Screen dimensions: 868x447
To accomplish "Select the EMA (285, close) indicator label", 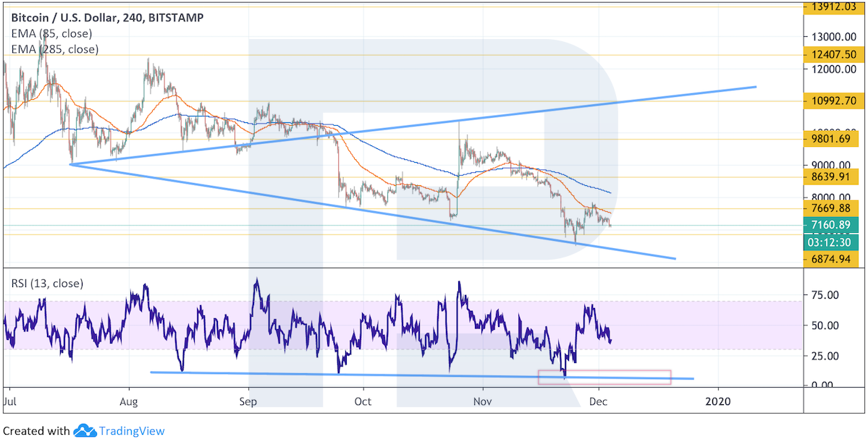I will [x=54, y=49].
